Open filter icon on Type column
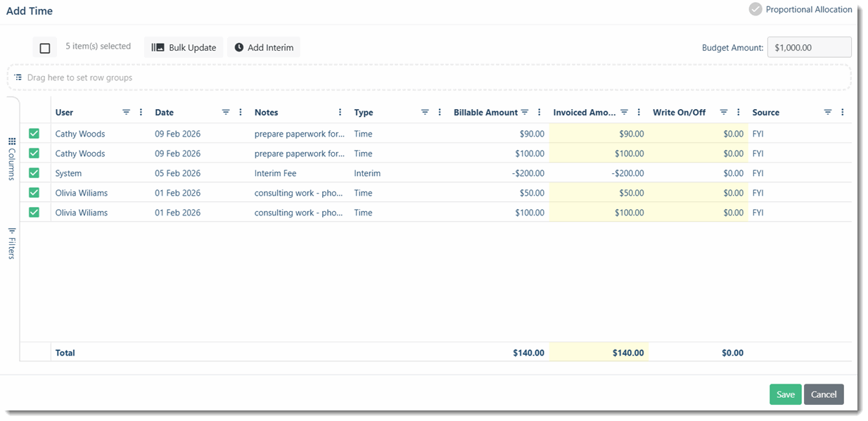The width and height of the screenshot is (868, 421). coord(426,113)
